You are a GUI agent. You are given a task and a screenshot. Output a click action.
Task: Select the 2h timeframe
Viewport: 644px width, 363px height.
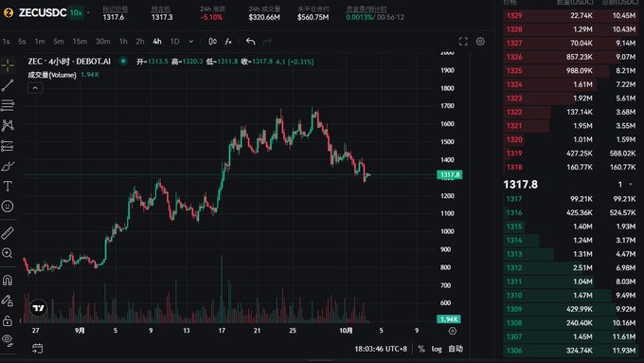click(x=139, y=42)
